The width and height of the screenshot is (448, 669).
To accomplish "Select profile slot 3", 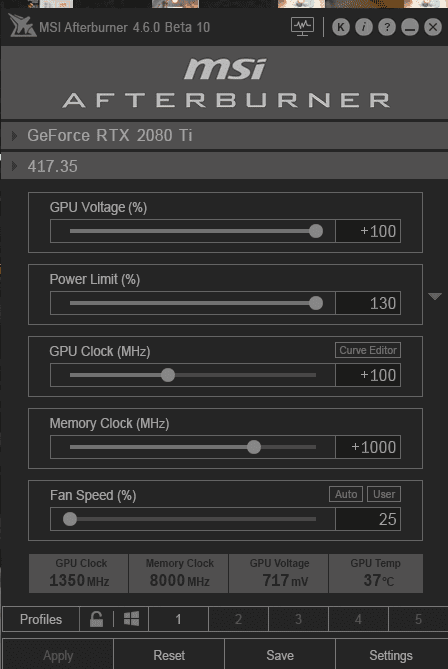I will [x=298, y=619].
